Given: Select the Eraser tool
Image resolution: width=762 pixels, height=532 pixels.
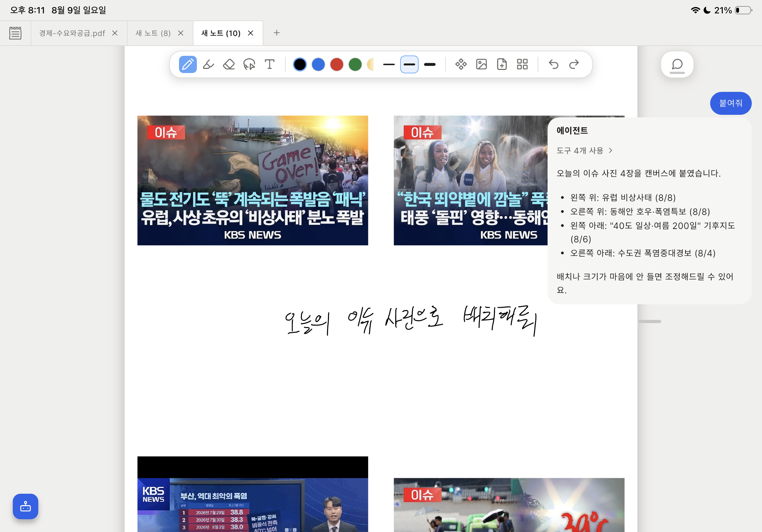Looking at the screenshot, I should 229,64.
